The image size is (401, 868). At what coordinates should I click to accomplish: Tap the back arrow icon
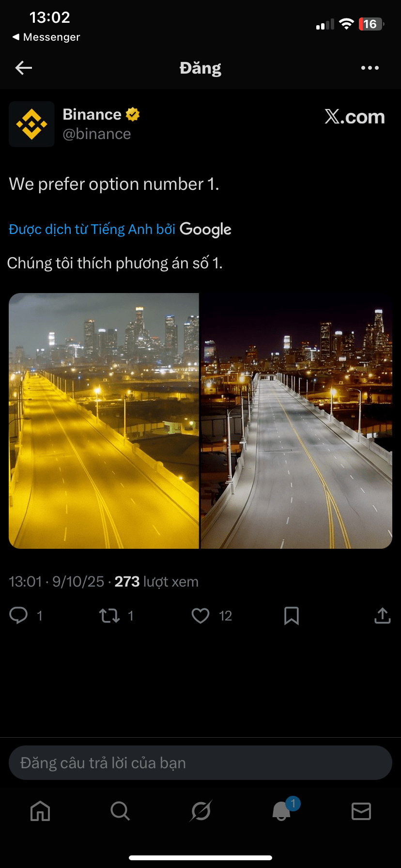(24, 68)
